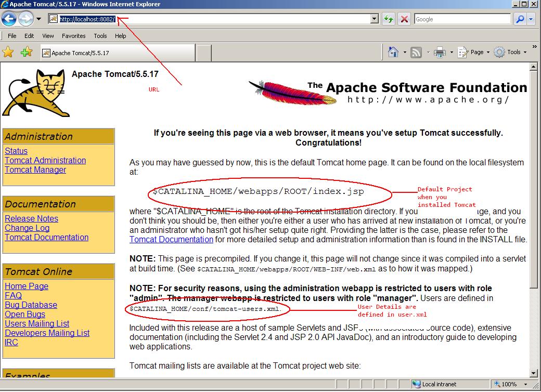Expand the address bar history dropdown
541x392 pixels.
point(374,19)
